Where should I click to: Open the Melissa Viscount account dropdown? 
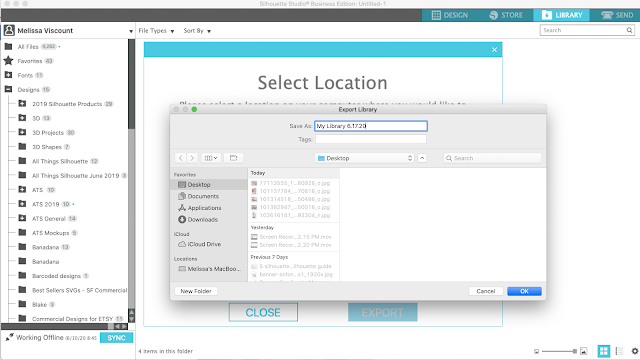(x=131, y=31)
